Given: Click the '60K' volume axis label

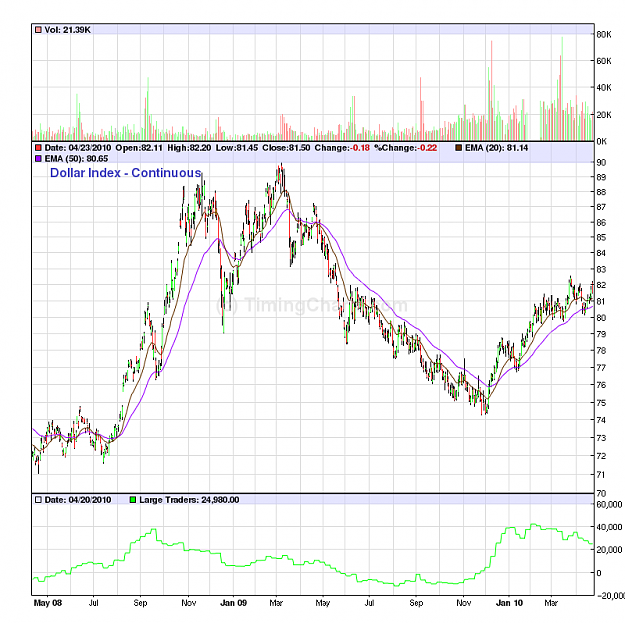Looking at the screenshot, I should coord(604,61).
